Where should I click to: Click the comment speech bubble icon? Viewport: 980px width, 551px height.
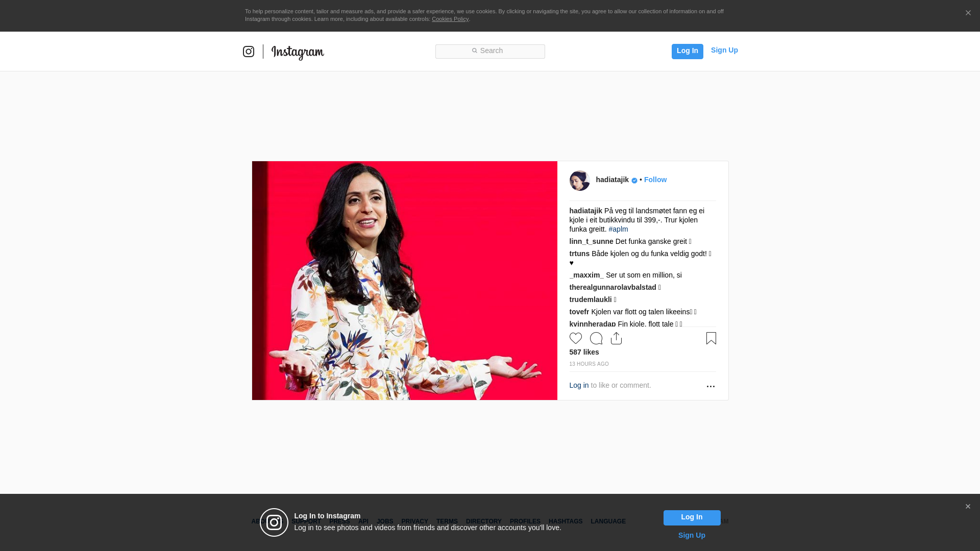click(x=596, y=338)
